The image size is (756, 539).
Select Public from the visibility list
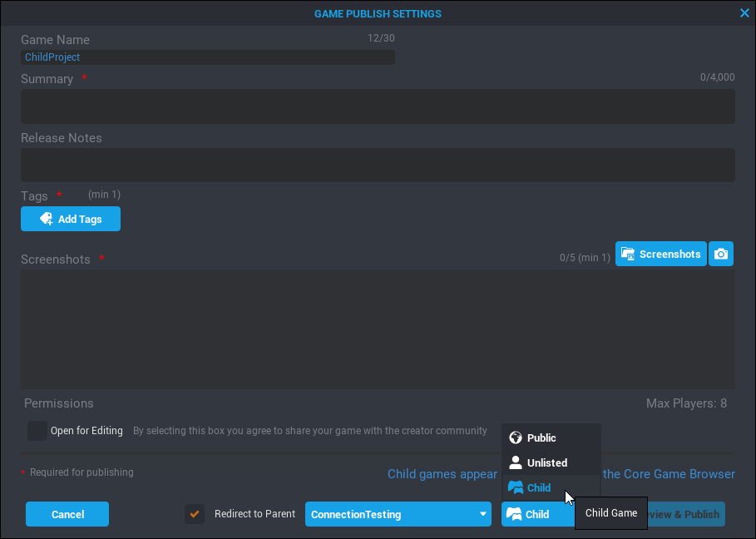(541, 438)
